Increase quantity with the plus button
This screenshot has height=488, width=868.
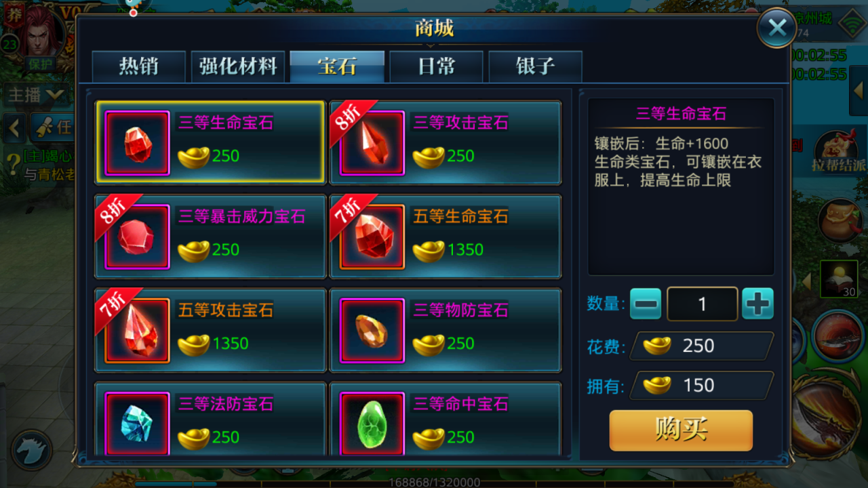[757, 304]
